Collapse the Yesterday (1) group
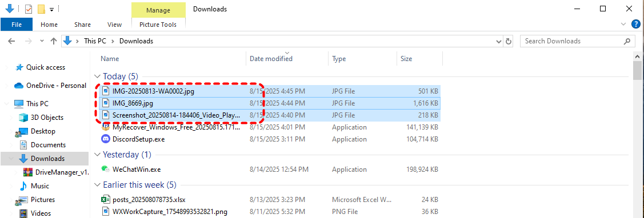Screen dimensions: 644x218 click(98, 155)
